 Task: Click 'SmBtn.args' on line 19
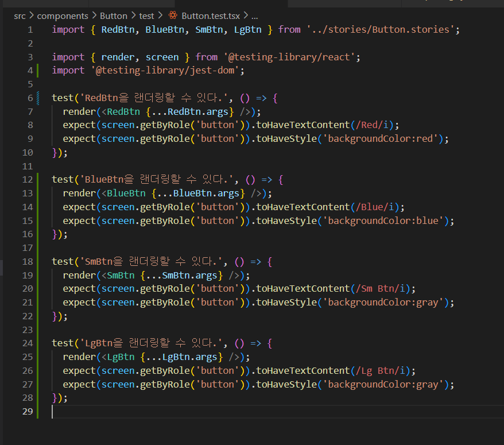click(x=189, y=275)
